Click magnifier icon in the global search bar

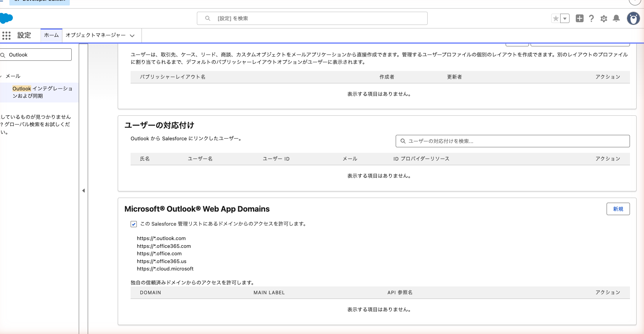tap(208, 18)
